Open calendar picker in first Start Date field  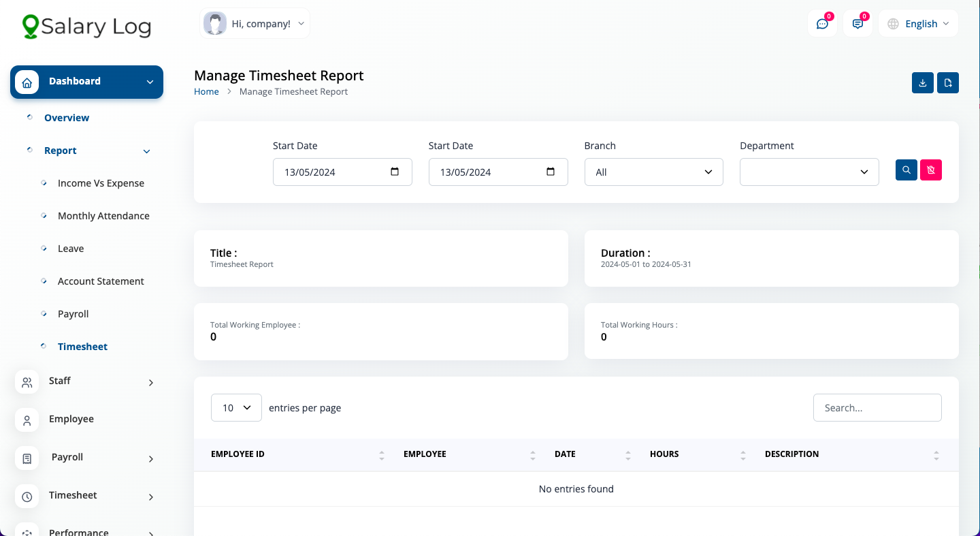(395, 172)
